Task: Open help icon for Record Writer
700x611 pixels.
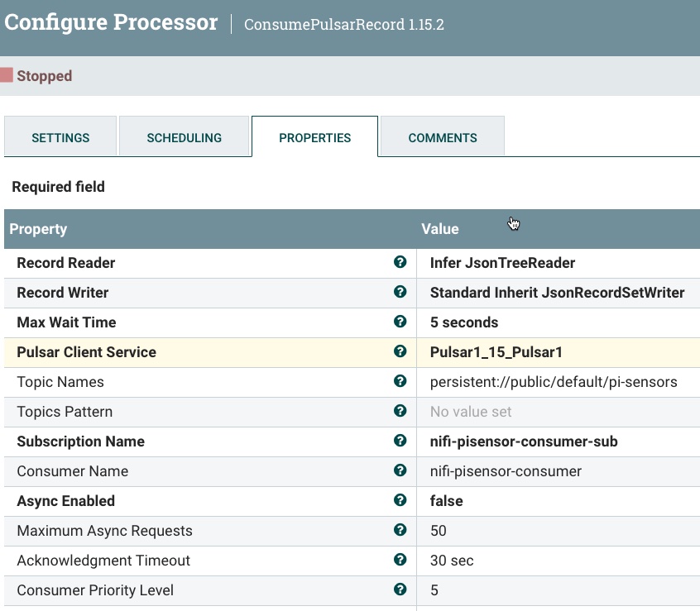Action: tap(400, 292)
